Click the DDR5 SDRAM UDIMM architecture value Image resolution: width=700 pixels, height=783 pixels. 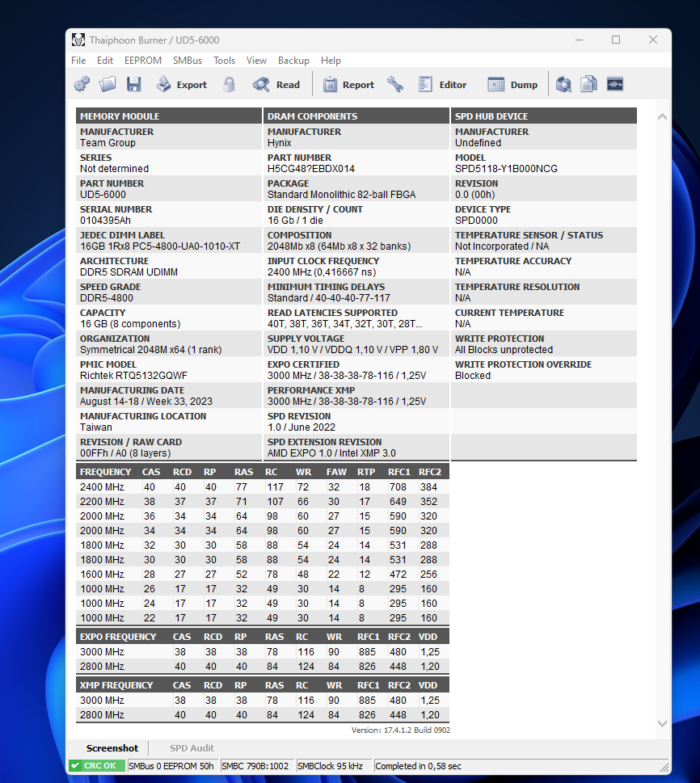click(129, 272)
